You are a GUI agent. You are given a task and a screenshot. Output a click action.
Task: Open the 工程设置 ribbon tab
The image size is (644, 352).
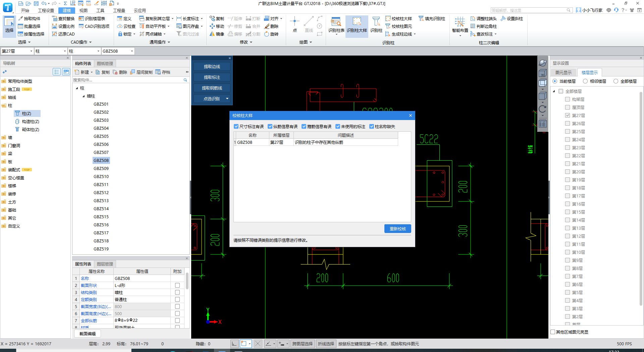tap(46, 10)
